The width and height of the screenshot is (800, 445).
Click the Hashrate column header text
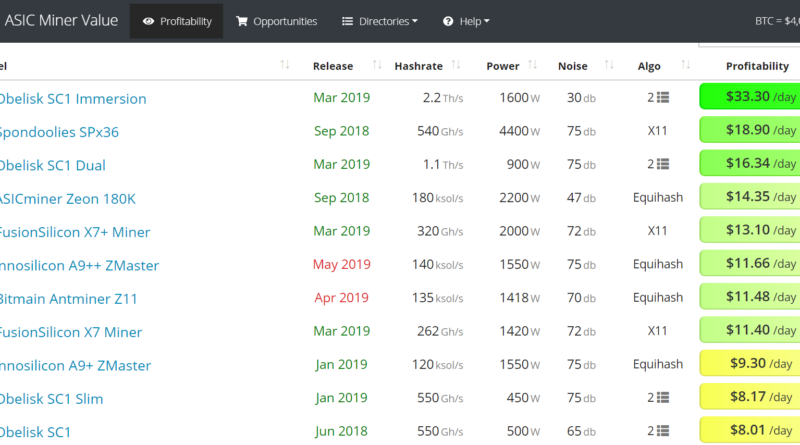point(418,66)
